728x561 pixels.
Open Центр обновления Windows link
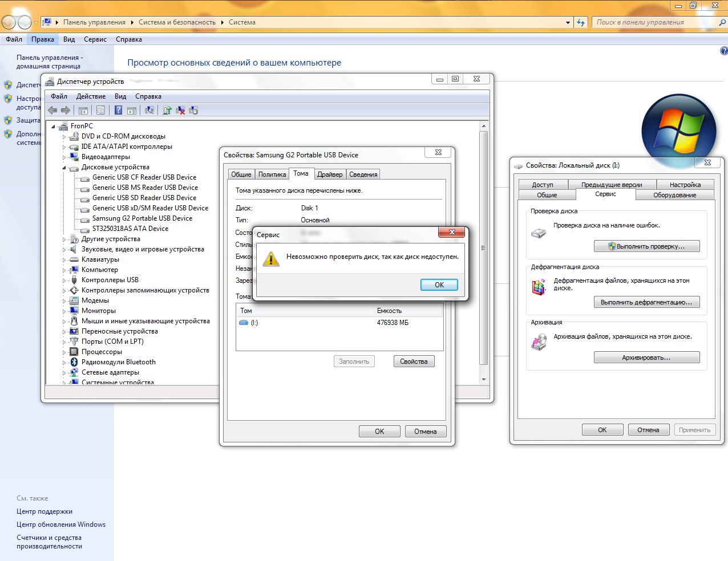coord(61,525)
